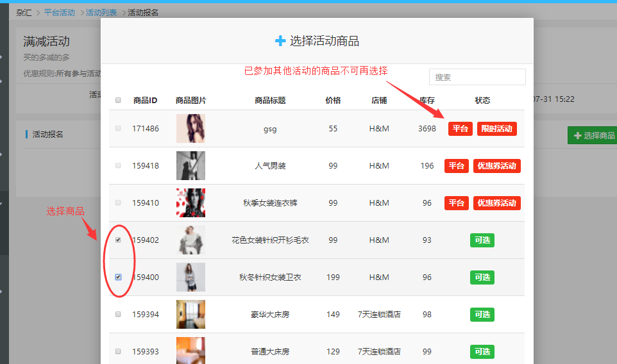Click the green 选择商品 button

(x=593, y=135)
